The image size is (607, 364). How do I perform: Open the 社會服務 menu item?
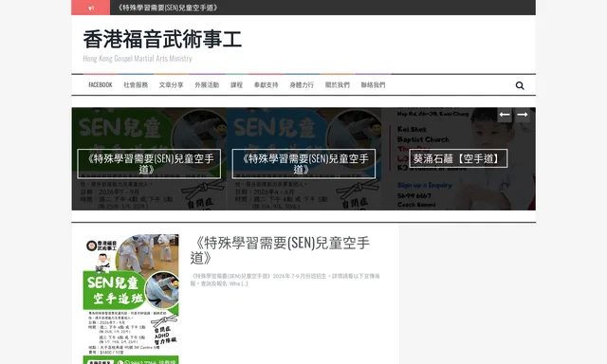pos(136,84)
